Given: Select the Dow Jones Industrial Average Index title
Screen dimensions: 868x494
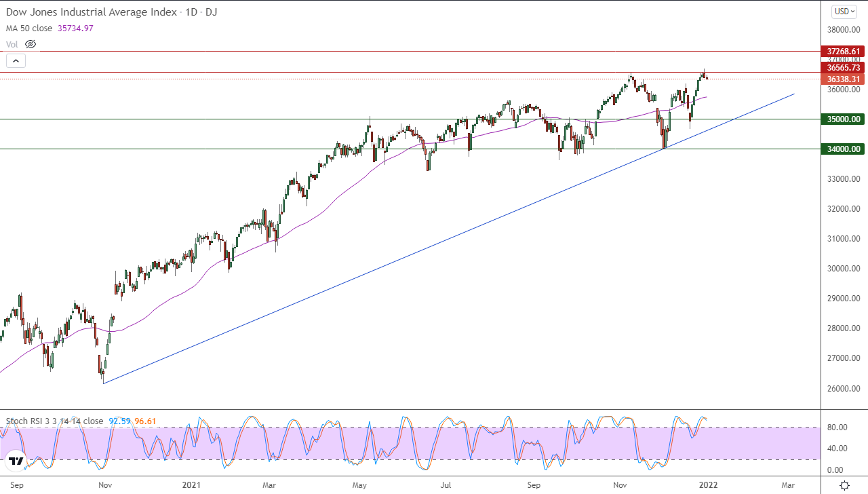Looking at the screenshot, I should pyautogui.click(x=93, y=12).
